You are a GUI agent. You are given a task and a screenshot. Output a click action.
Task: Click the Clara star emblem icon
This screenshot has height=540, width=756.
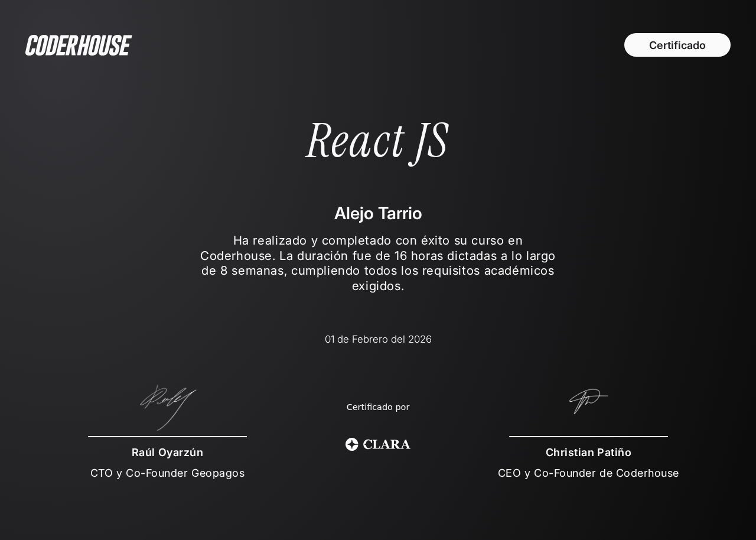click(x=352, y=444)
